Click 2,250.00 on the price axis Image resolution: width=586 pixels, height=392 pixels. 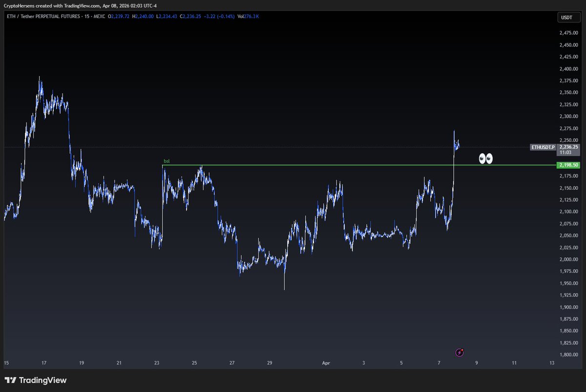pyautogui.click(x=568, y=140)
